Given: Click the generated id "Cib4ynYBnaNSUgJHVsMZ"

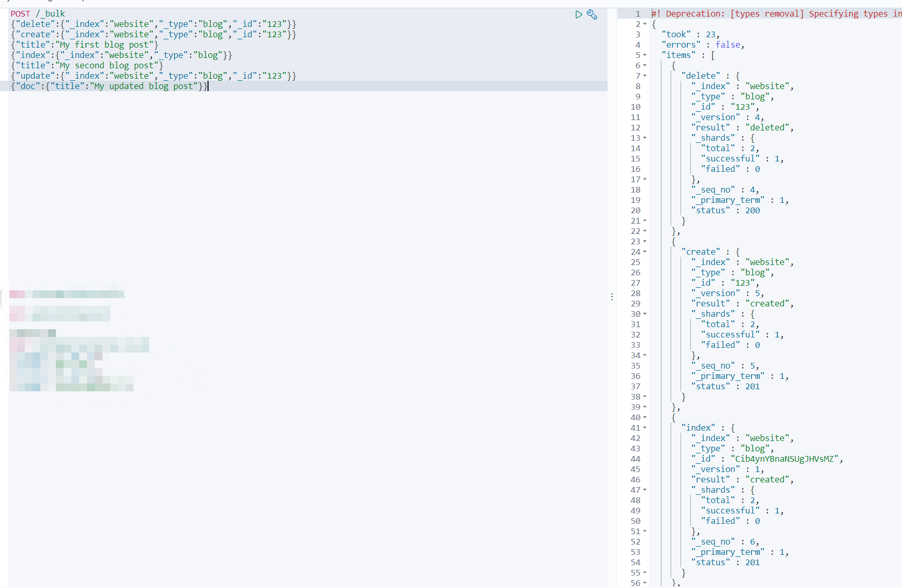Looking at the screenshot, I should [785, 459].
